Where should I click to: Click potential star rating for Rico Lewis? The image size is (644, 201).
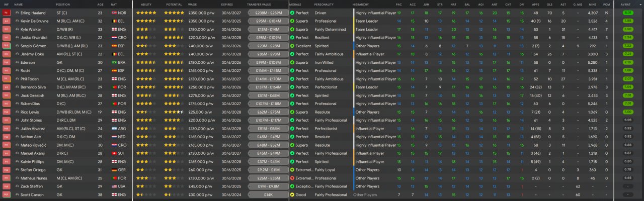pyautogui.click(x=175, y=112)
